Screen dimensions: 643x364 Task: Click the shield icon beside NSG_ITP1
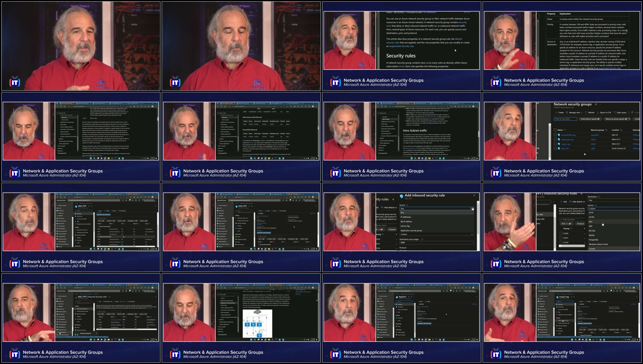[559, 149]
